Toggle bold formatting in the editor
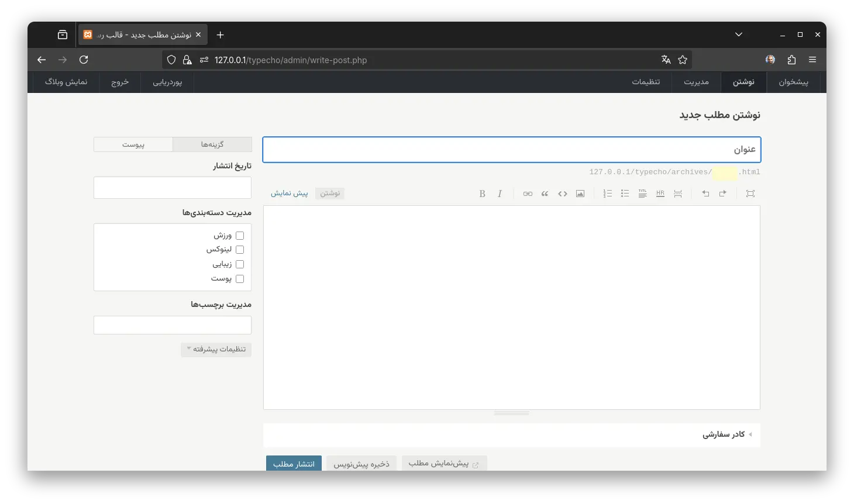The width and height of the screenshot is (854, 504). (482, 194)
